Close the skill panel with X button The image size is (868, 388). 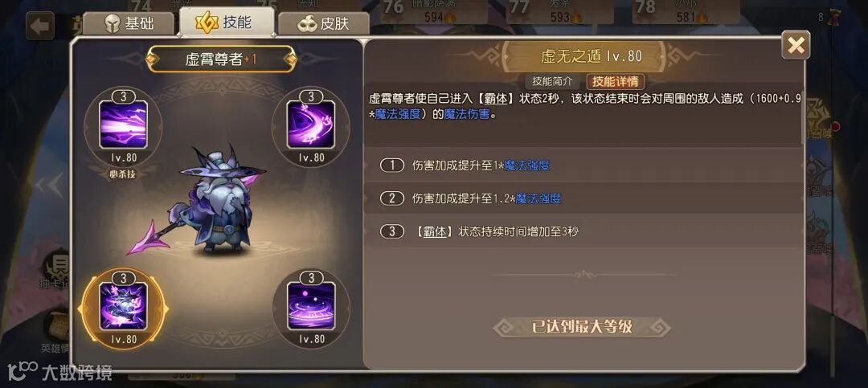point(796,45)
